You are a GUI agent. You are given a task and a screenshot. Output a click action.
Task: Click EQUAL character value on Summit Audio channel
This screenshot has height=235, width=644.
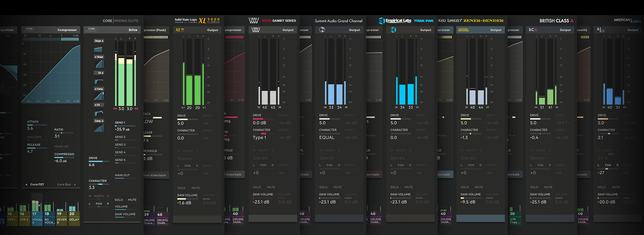(x=327, y=138)
